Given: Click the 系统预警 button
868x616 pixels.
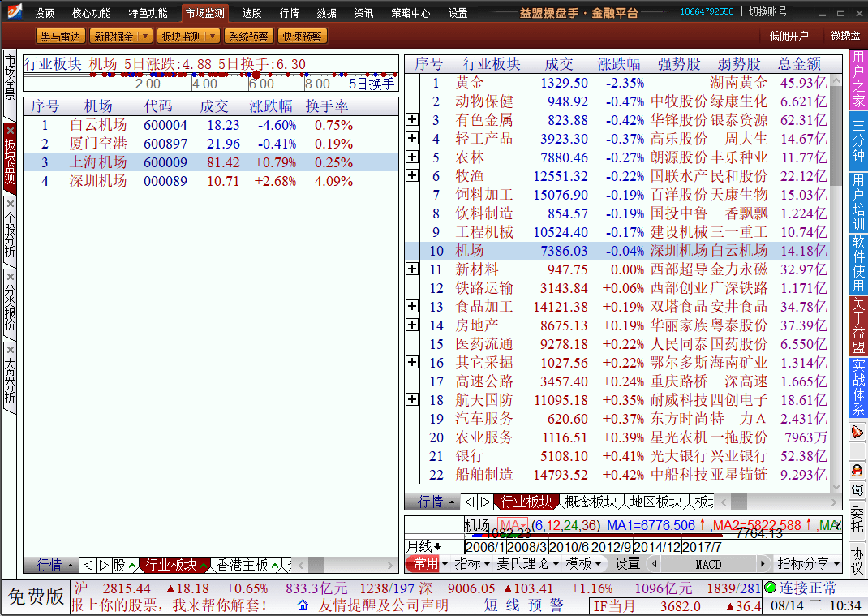Looking at the screenshot, I should coord(248,36).
